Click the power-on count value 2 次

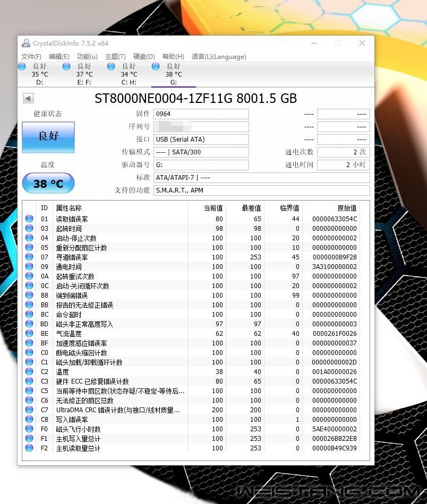click(343, 152)
